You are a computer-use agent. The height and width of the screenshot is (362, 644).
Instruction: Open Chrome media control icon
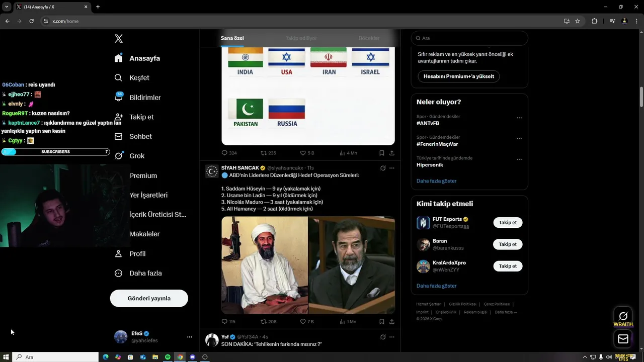coord(612,21)
